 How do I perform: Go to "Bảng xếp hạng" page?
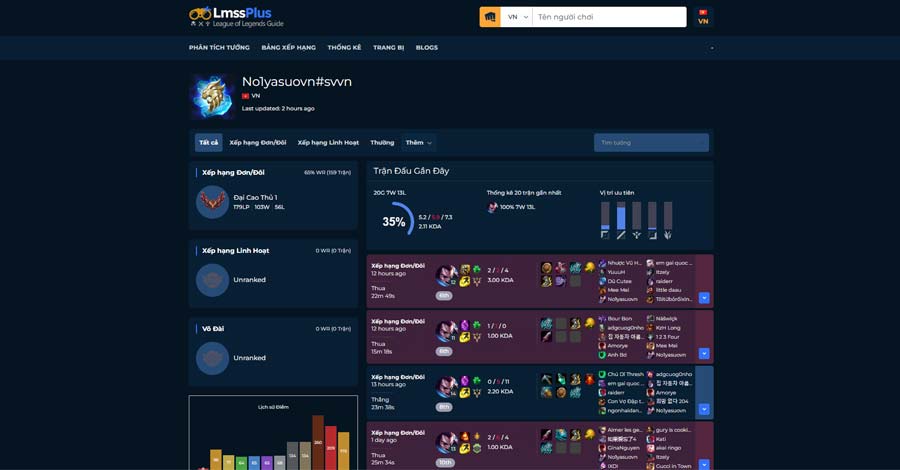click(x=288, y=48)
